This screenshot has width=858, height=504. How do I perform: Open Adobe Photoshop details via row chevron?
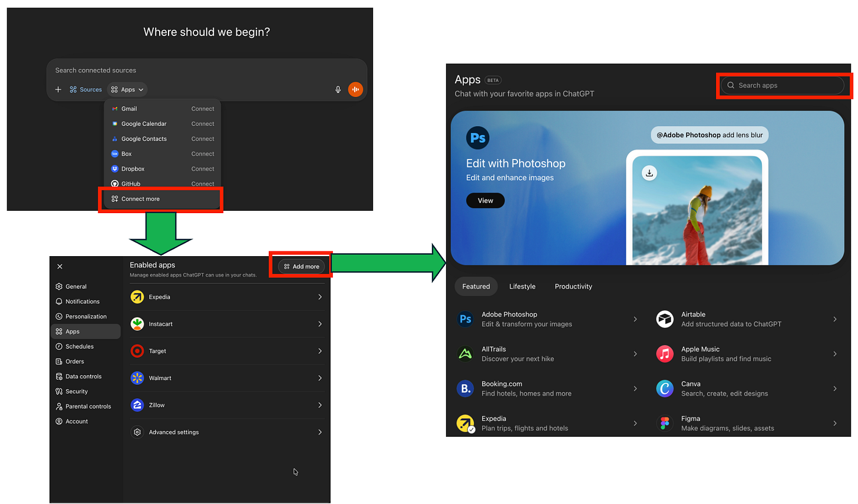tap(635, 319)
